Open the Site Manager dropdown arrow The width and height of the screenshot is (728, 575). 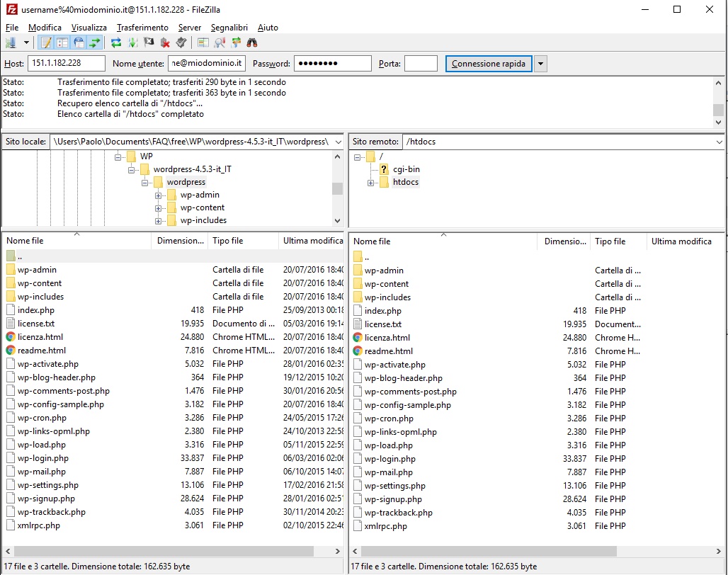tap(26, 43)
